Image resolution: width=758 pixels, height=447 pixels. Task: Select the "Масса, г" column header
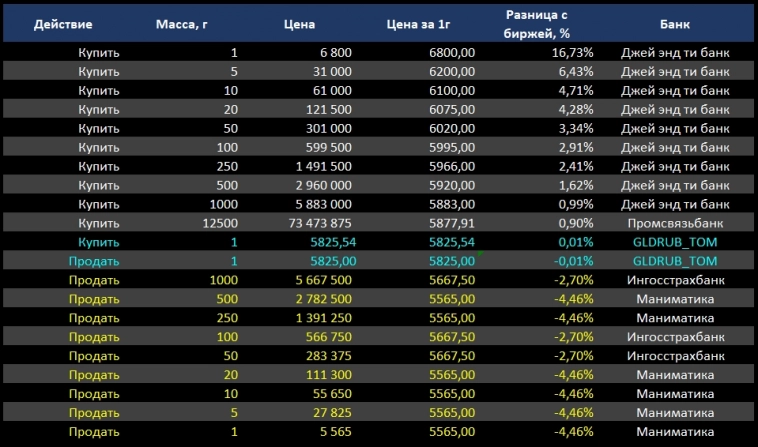click(185, 23)
